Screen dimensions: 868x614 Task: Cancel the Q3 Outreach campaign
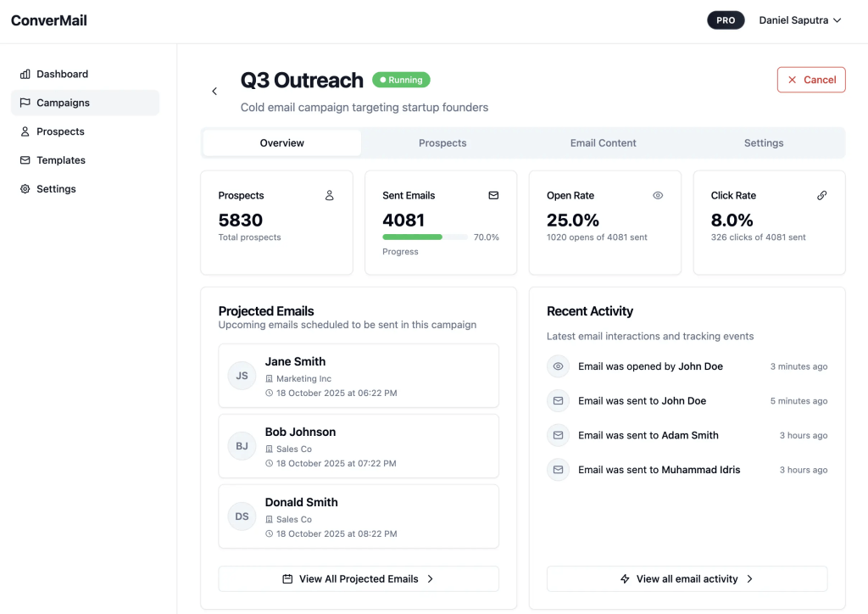pos(811,80)
